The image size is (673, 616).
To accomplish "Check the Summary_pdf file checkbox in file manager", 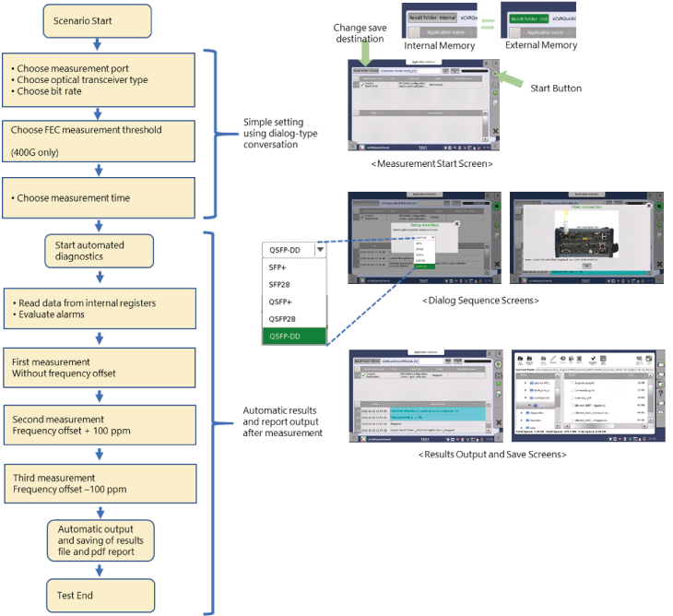I will tap(573, 398).
